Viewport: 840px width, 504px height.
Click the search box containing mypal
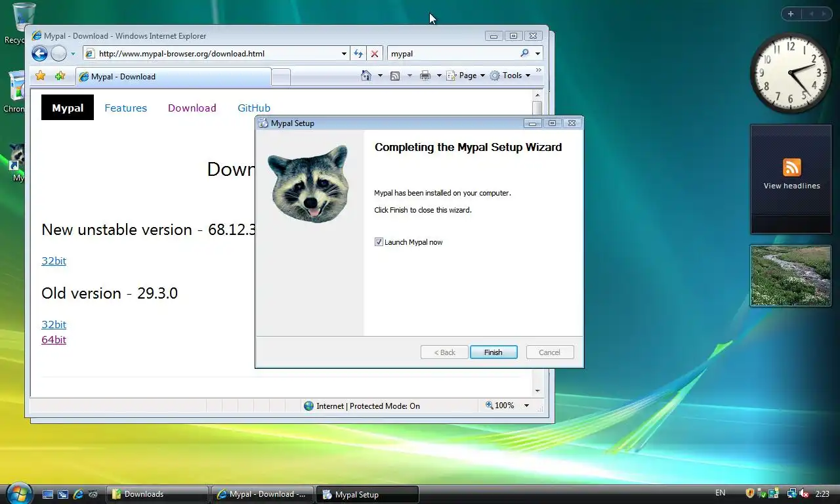[451, 54]
